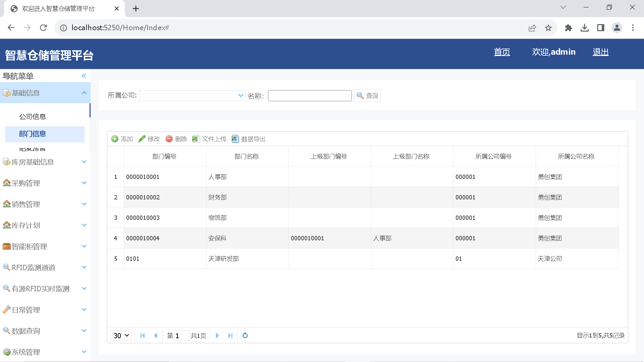Go back in browser history
This screenshot has height=362, width=644.
(x=11, y=28)
